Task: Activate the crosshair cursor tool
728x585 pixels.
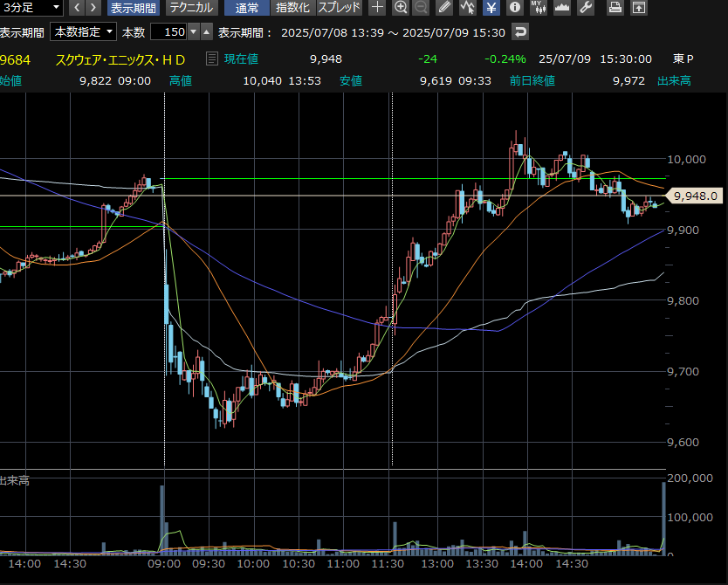Action: (x=377, y=8)
